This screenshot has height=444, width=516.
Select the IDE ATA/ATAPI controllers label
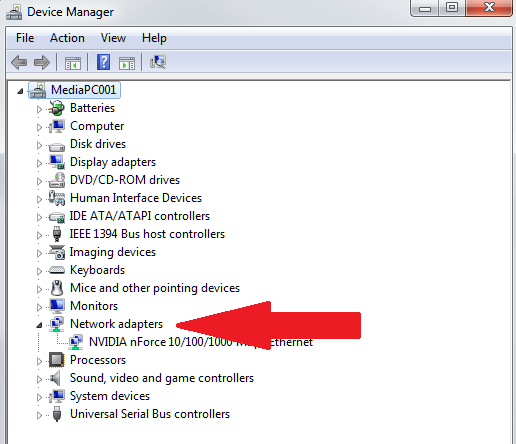140,216
